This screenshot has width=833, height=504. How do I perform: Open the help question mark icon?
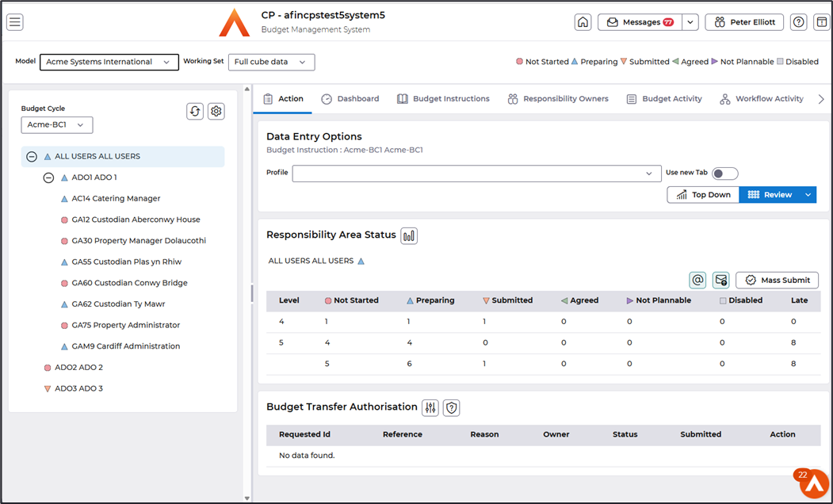pos(799,22)
